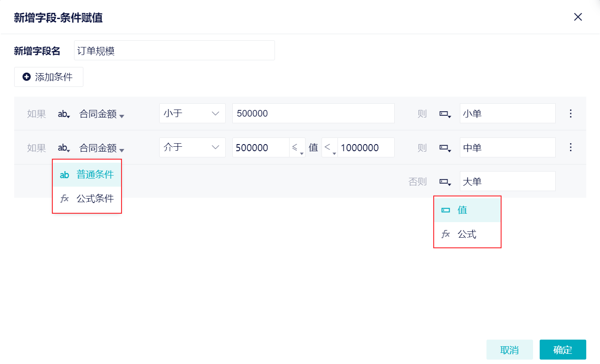Open the 小于 operator dropdown

[192, 114]
